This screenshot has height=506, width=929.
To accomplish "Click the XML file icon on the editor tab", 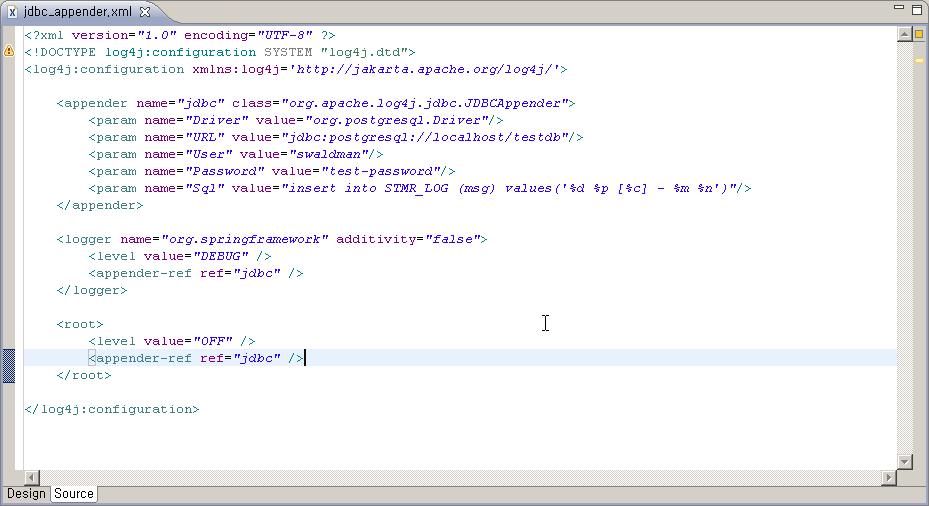I will point(13,12).
